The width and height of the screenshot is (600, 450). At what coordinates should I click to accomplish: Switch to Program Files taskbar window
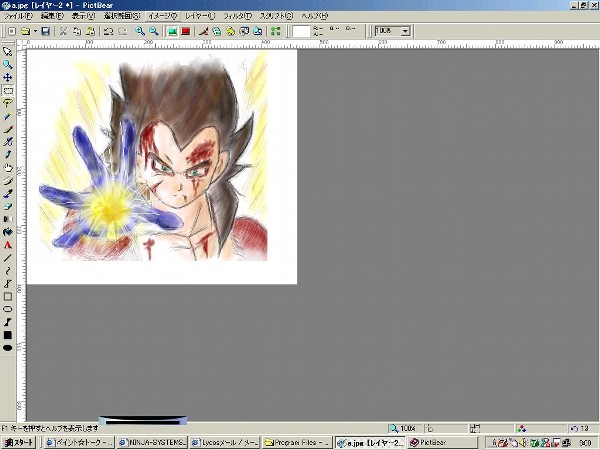click(296, 442)
